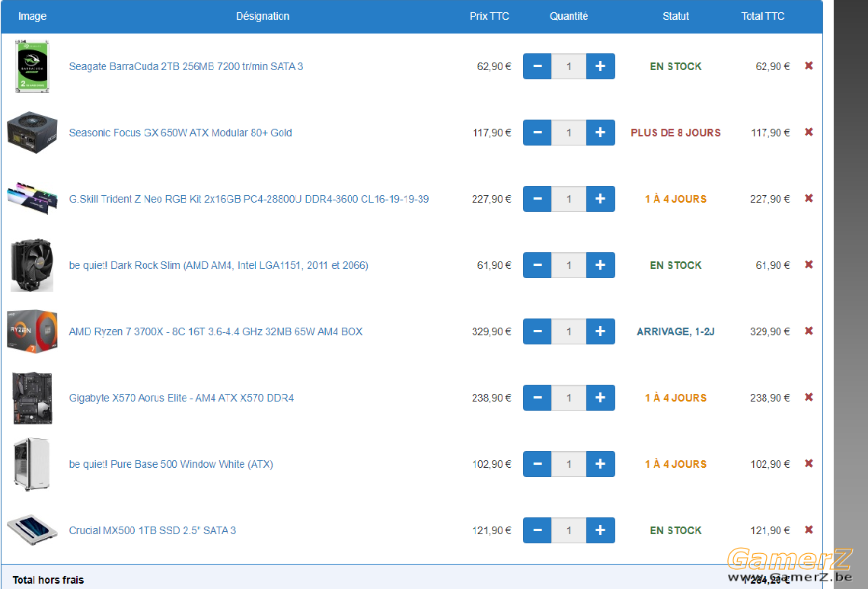868x589 pixels.
Task: Click the quantity field for G.Skill Trident Z
Action: click(569, 199)
